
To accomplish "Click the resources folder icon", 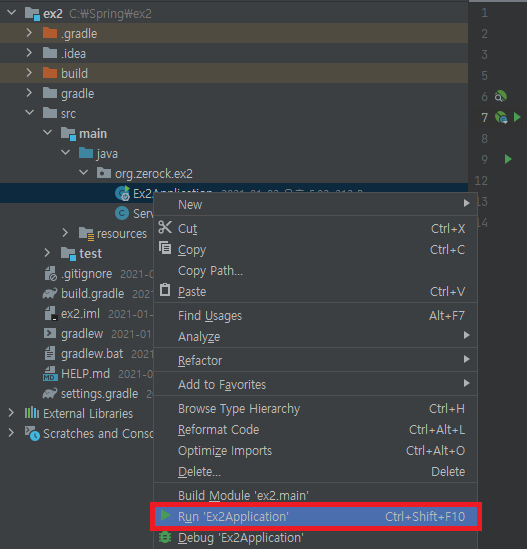I will [x=86, y=233].
